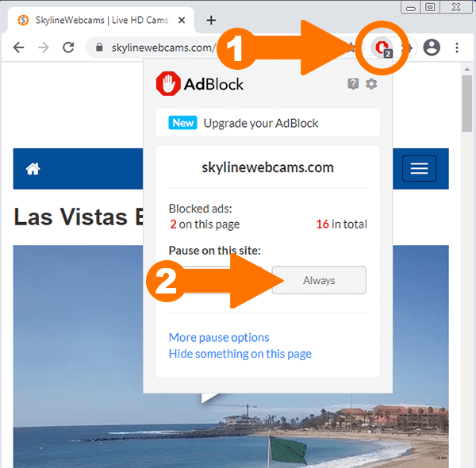This screenshot has width=476, height=468.
Task: Open AdBlock settings gear
Action: [x=371, y=83]
